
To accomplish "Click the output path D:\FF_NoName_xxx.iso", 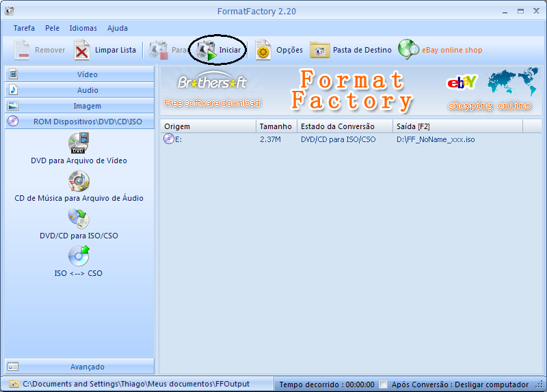I will (x=436, y=140).
